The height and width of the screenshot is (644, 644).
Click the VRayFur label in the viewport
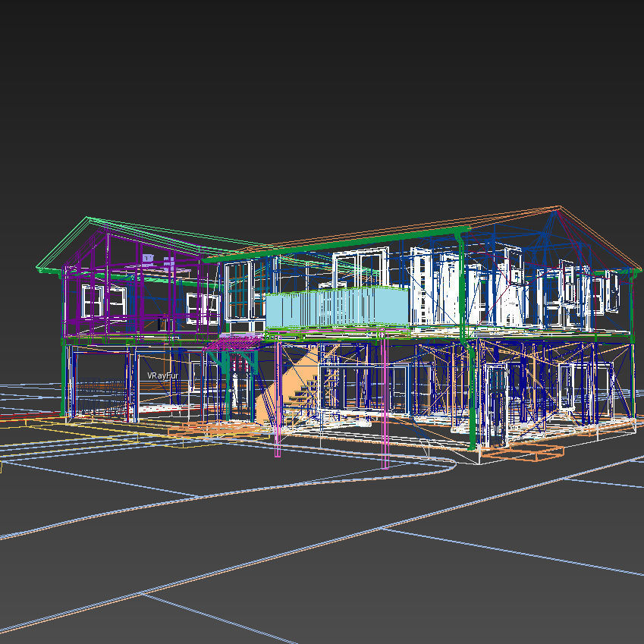click(x=163, y=375)
